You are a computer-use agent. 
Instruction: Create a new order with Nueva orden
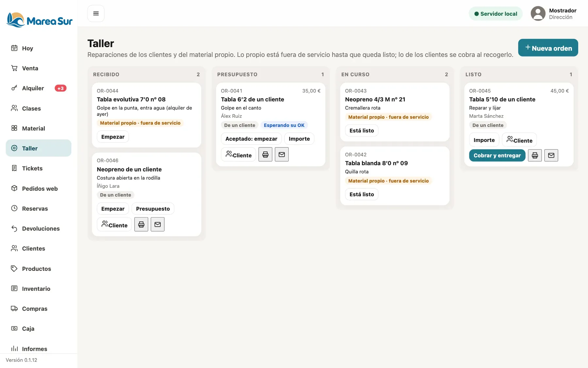[548, 48]
